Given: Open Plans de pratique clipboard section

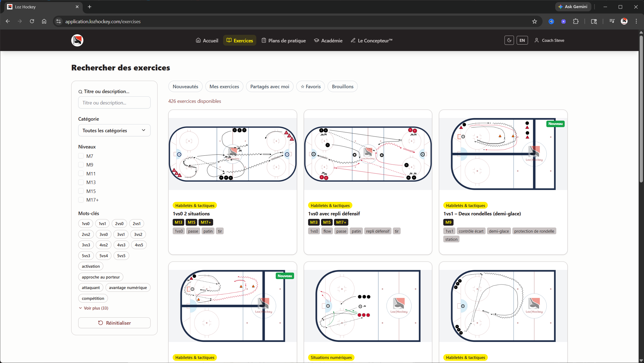Looking at the screenshot, I should click(284, 40).
